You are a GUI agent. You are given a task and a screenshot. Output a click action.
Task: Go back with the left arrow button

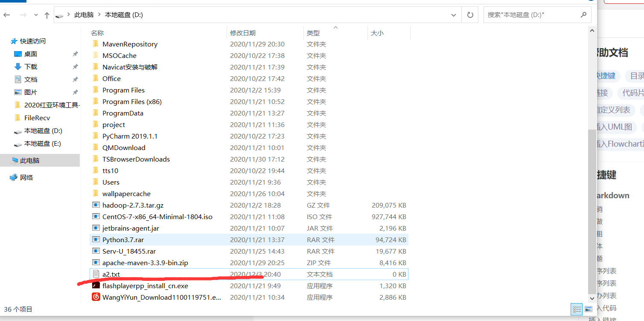[7, 15]
